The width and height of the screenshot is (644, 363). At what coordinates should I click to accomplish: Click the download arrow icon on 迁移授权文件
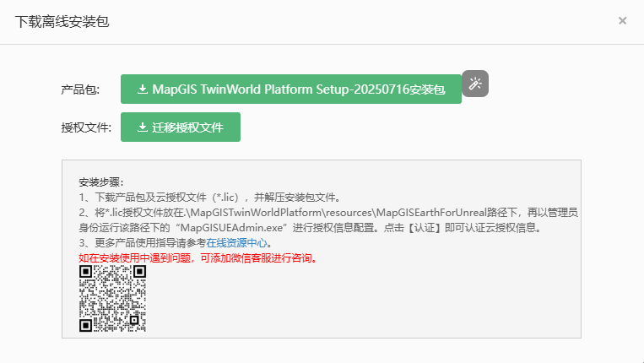142,127
